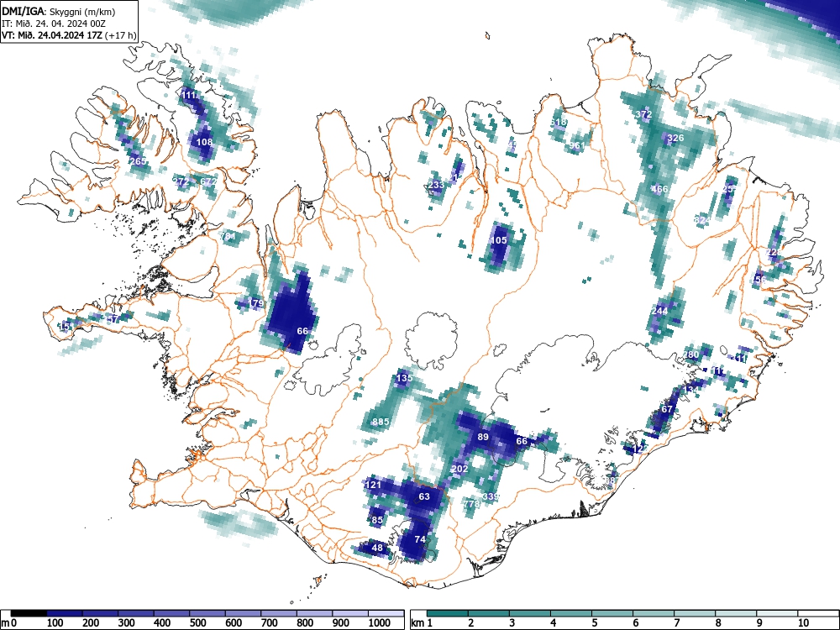
Task: Click the 'km' unit label on kilometre scale
Action: 417,623
